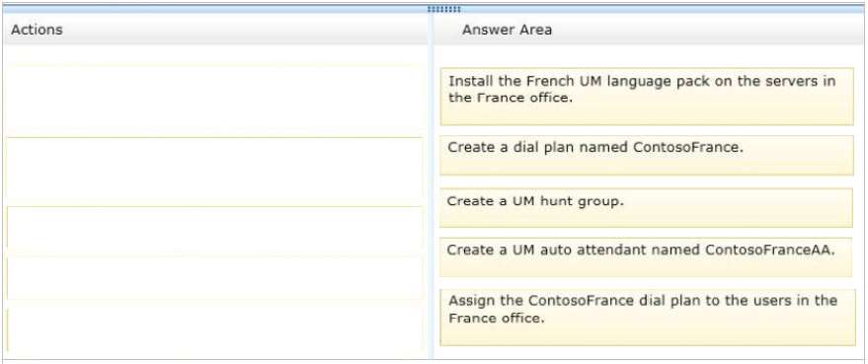Grab the dotted splitter grip at top

click(444, 10)
